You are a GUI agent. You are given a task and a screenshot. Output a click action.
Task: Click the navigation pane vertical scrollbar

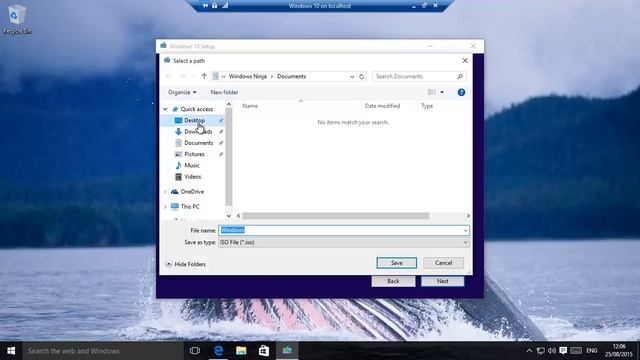pyautogui.click(x=229, y=157)
